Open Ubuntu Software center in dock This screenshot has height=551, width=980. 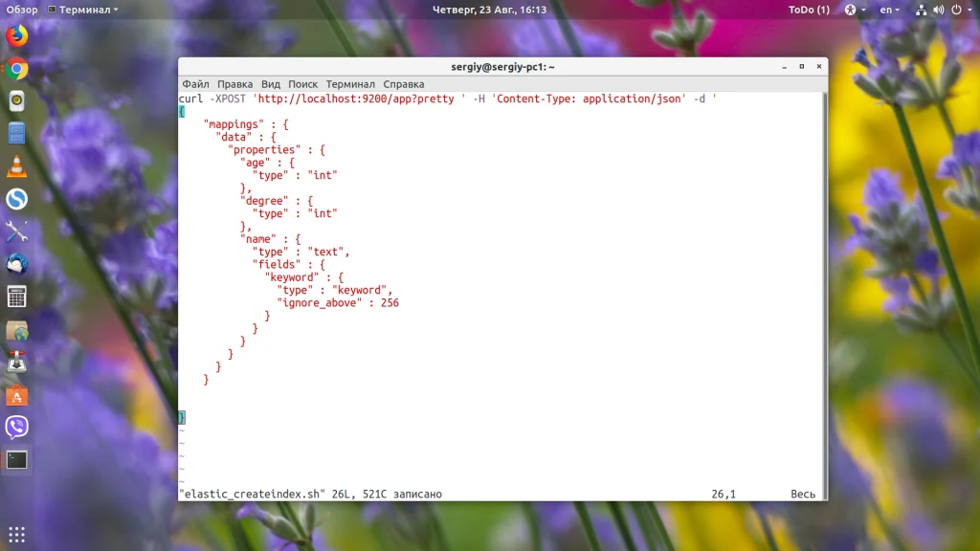point(16,394)
